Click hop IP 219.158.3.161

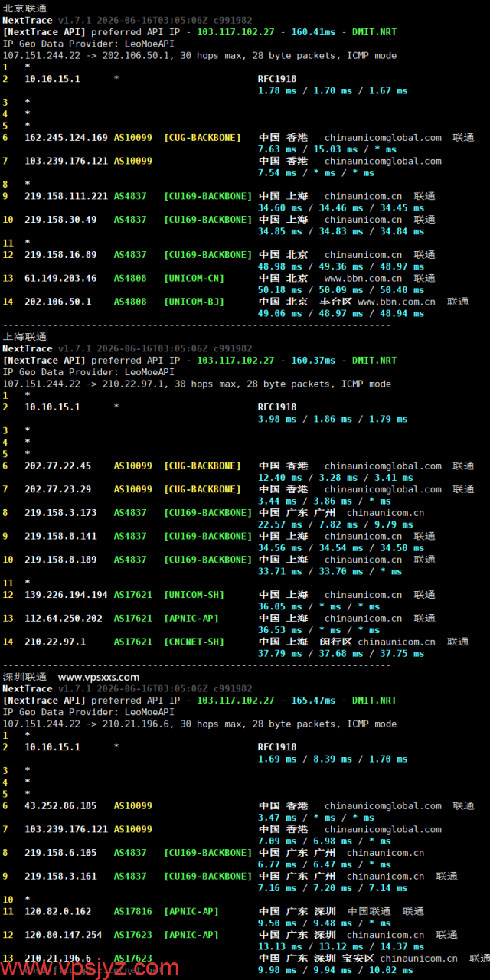point(60,876)
